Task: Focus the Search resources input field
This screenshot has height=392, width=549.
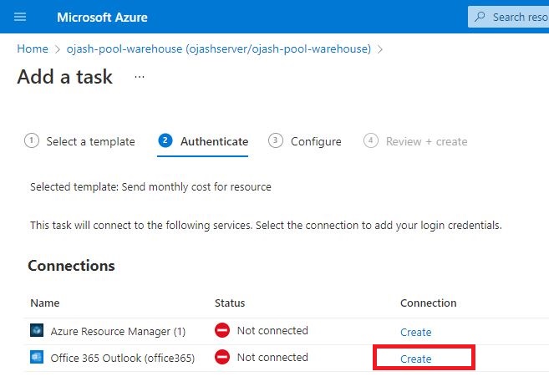Action: (520, 17)
